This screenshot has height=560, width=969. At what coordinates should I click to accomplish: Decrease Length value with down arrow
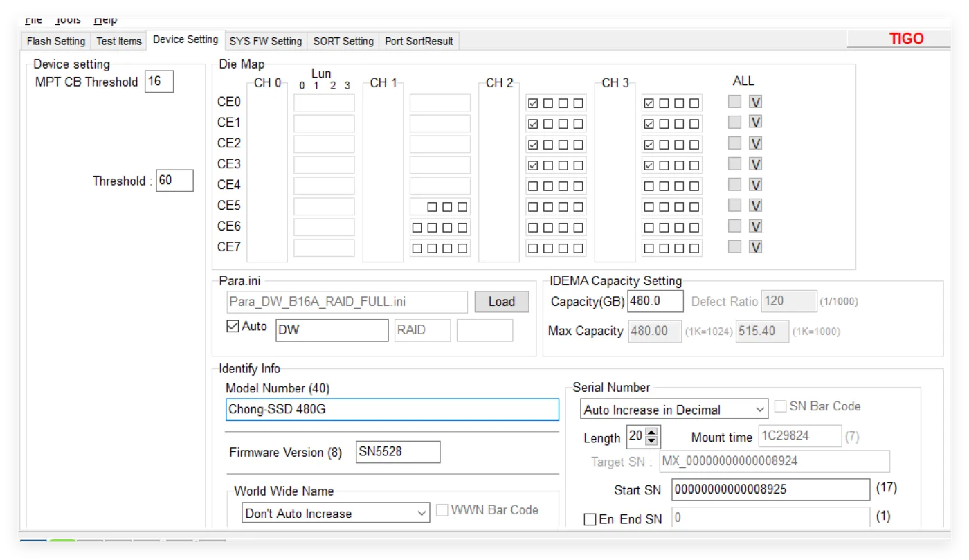click(652, 442)
